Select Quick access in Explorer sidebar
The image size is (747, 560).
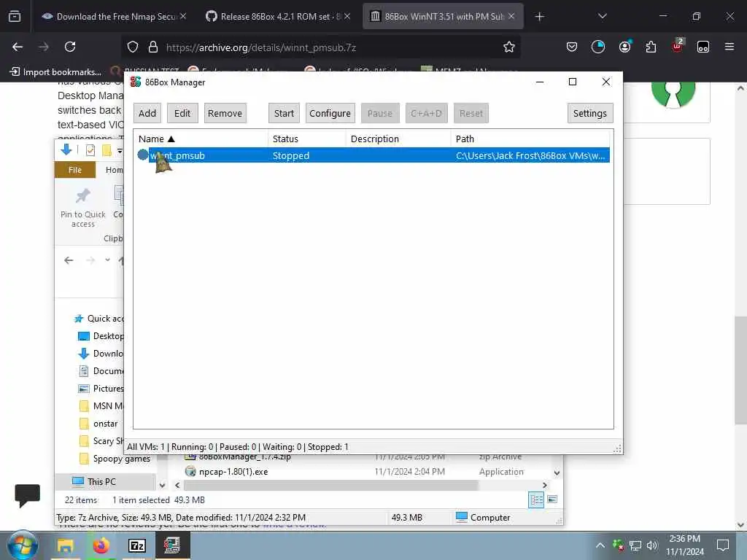click(99, 319)
